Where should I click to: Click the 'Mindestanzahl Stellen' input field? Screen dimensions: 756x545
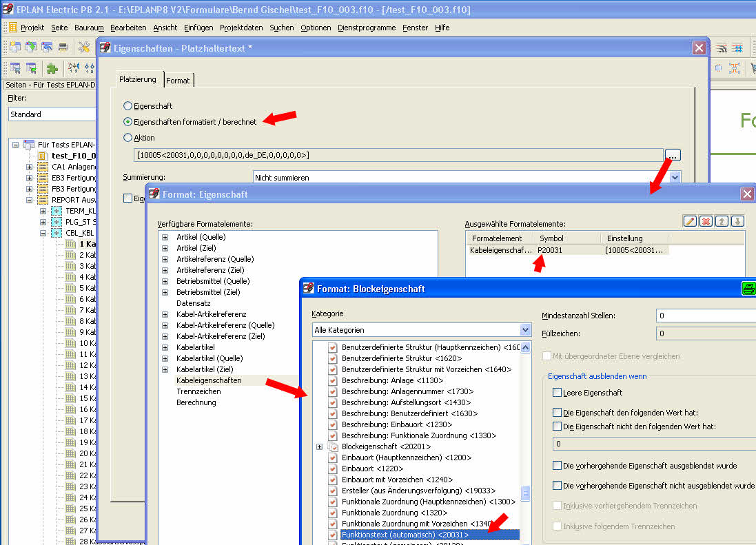click(706, 316)
